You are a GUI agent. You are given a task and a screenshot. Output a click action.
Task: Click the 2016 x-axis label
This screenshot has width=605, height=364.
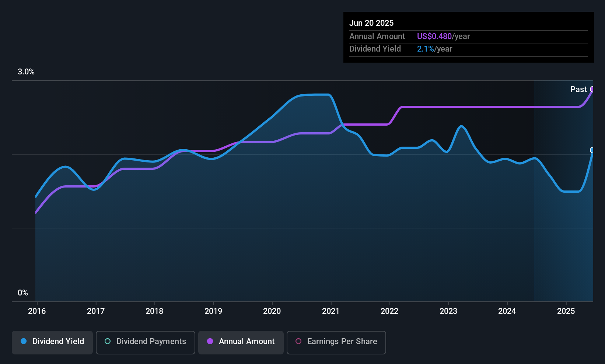click(37, 311)
